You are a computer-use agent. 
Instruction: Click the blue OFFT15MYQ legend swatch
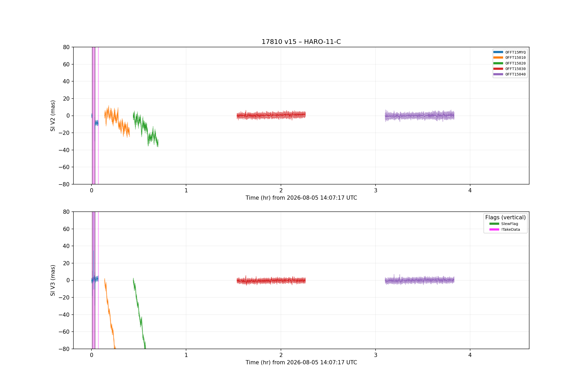point(498,52)
